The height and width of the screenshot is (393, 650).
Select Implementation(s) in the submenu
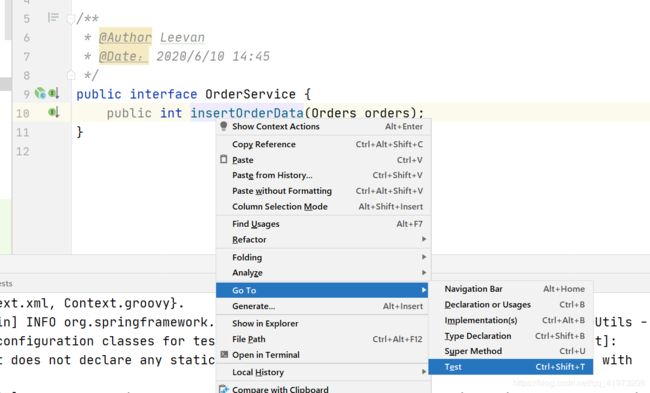[511, 320]
